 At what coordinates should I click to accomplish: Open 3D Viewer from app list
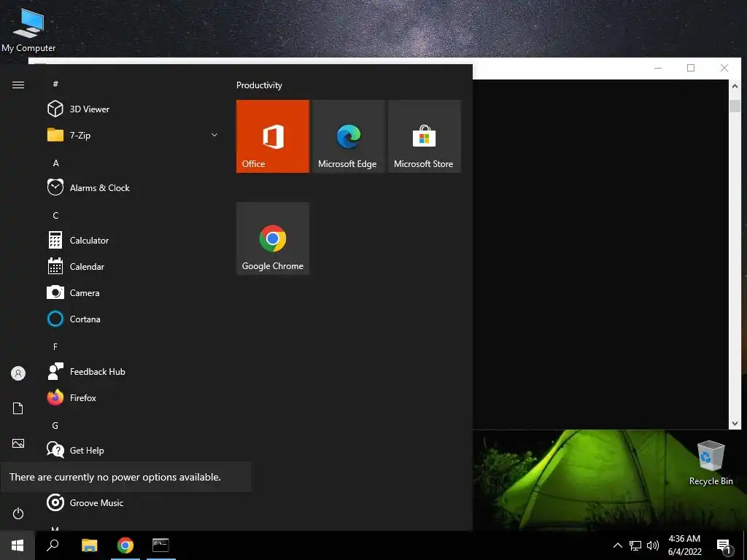[x=133, y=109]
